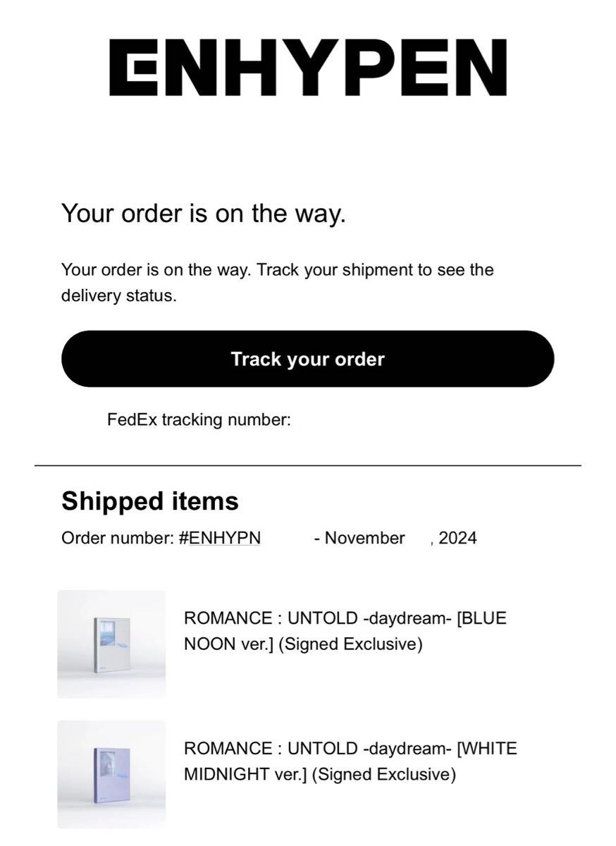Open the BLUE NOON album thumbnail

pos(111,644)
